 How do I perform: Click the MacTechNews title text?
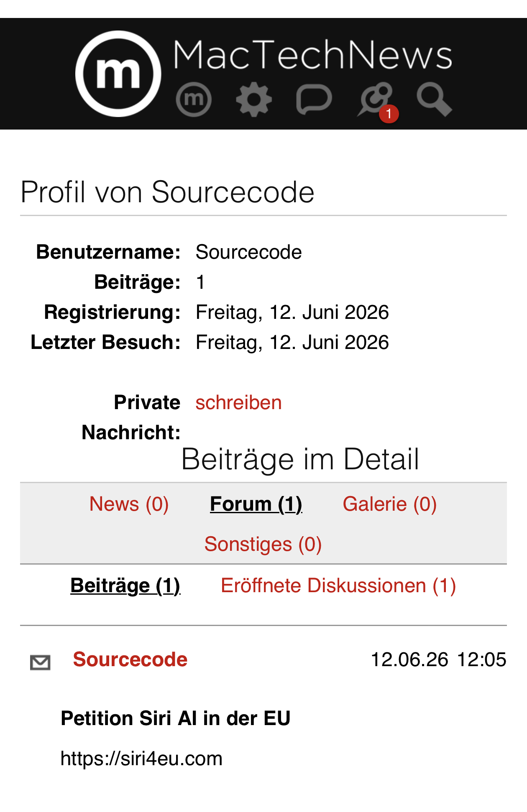(x=313, y=54)
